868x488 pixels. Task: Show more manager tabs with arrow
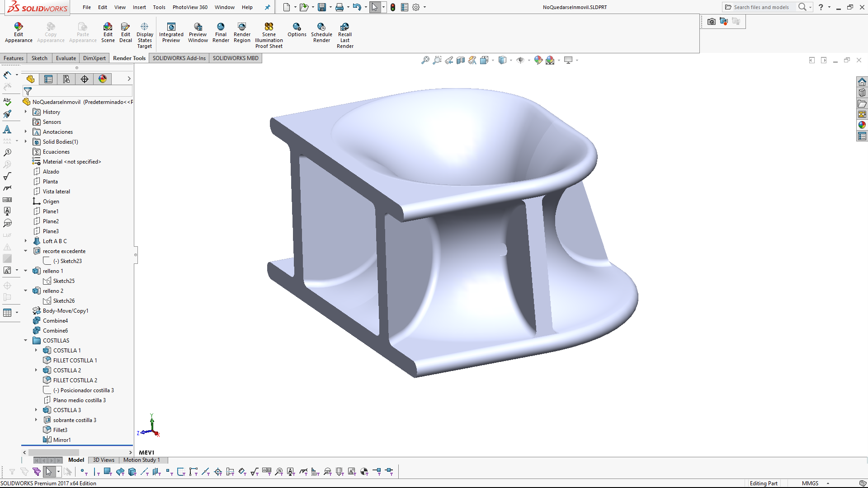129,79
